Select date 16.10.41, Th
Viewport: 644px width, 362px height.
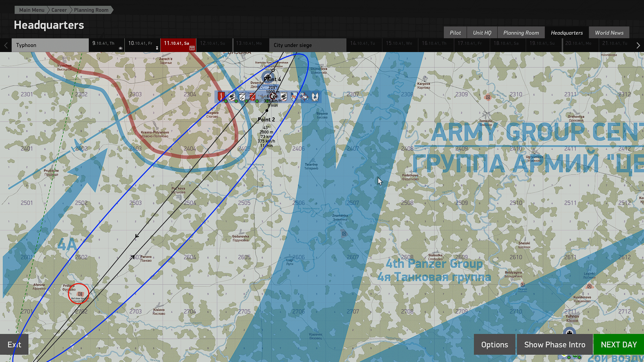pyautogui.click(x=436, y=45)
